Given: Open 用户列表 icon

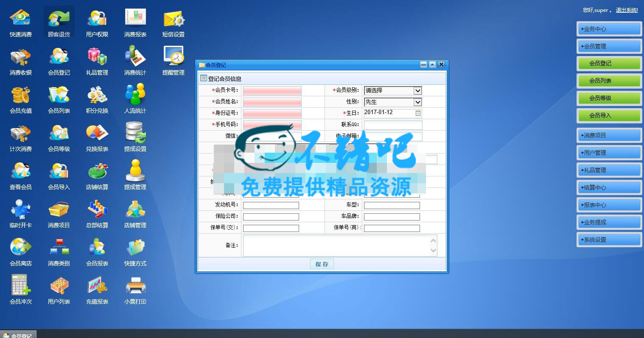Looking at the screenshot, I should tap(59, 291).
